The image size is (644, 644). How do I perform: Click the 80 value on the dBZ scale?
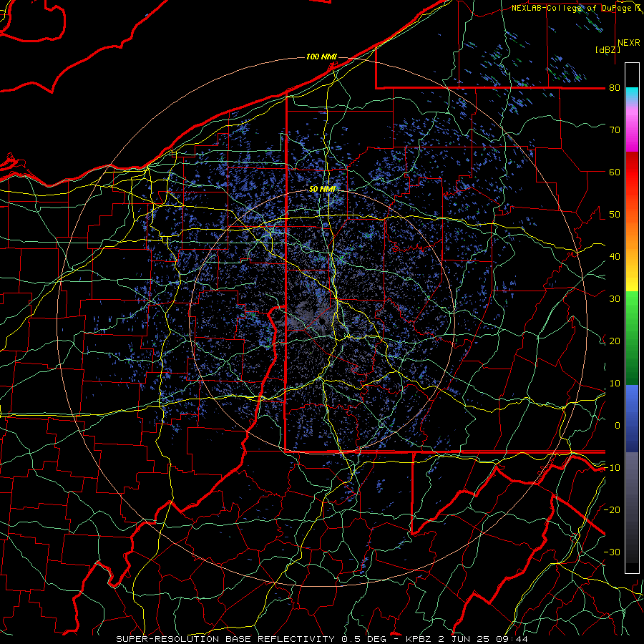pyautogui.click(x=615, y=88)
